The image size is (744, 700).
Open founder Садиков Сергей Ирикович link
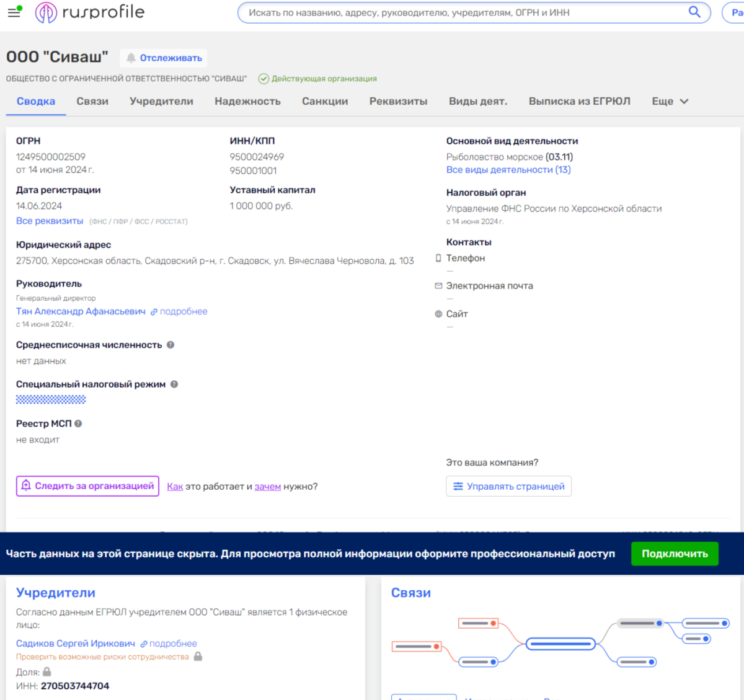[76, 644]
